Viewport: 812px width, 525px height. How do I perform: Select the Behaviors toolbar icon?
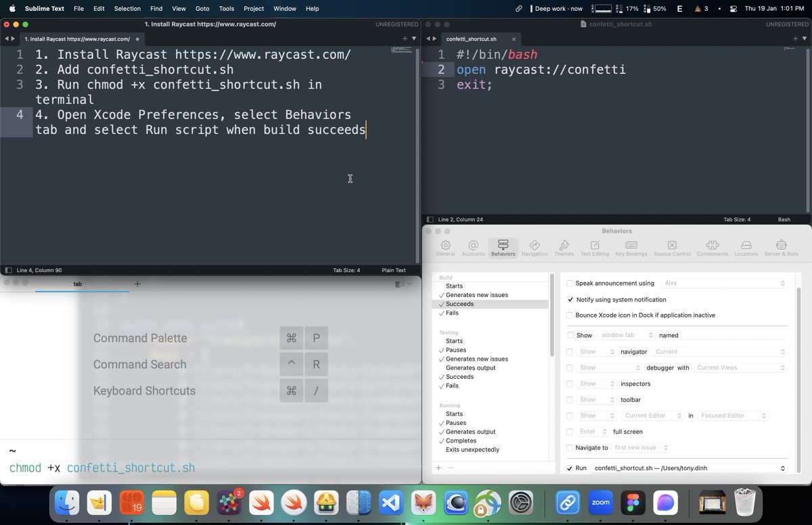pos(503,248)
